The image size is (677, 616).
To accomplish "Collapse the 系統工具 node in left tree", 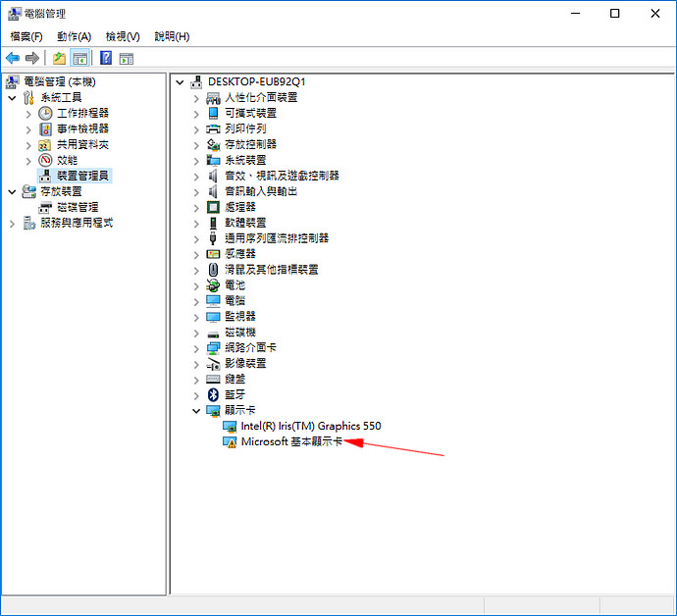I will 12,97.
